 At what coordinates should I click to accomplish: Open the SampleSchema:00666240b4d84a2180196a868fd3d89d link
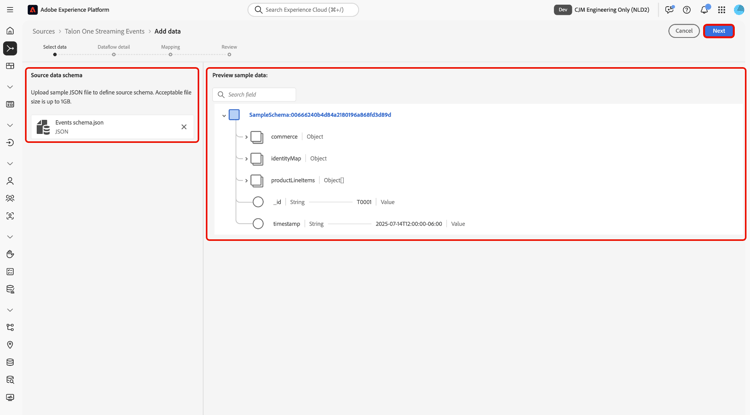tap(320, 115)
